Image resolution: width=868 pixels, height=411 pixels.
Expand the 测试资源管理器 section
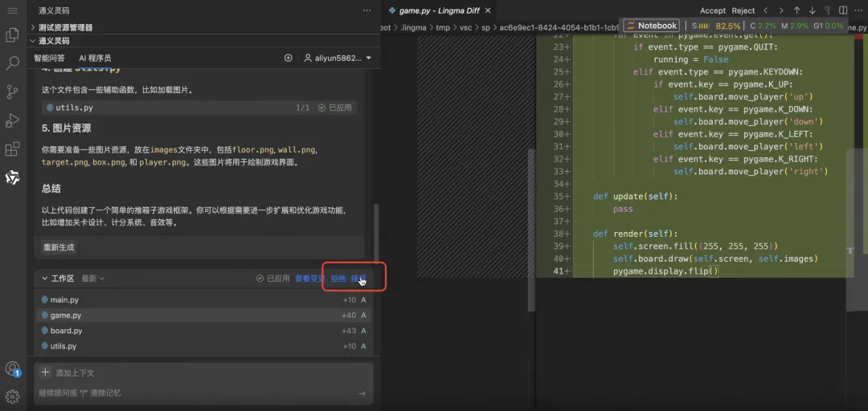[65, 27]
